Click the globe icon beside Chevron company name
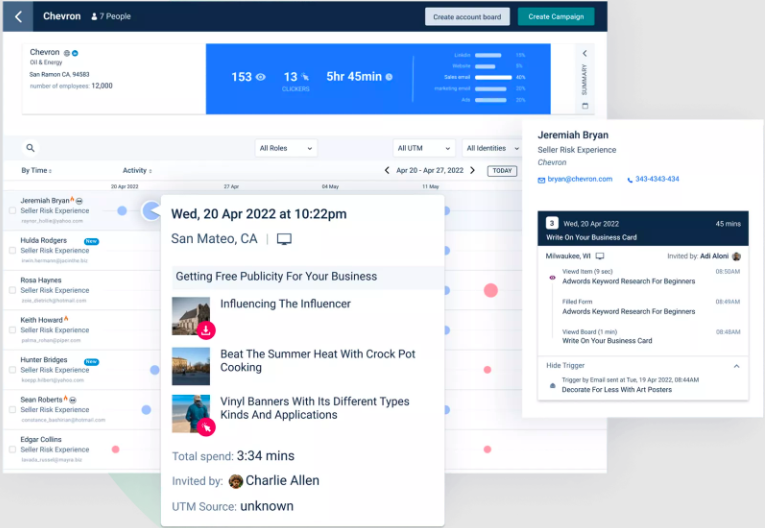This screenshot has height=528, width=765. click(67, 53)
